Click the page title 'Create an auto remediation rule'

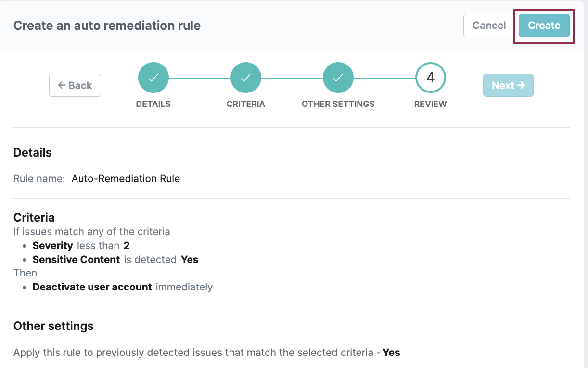(x=107, y=26)
